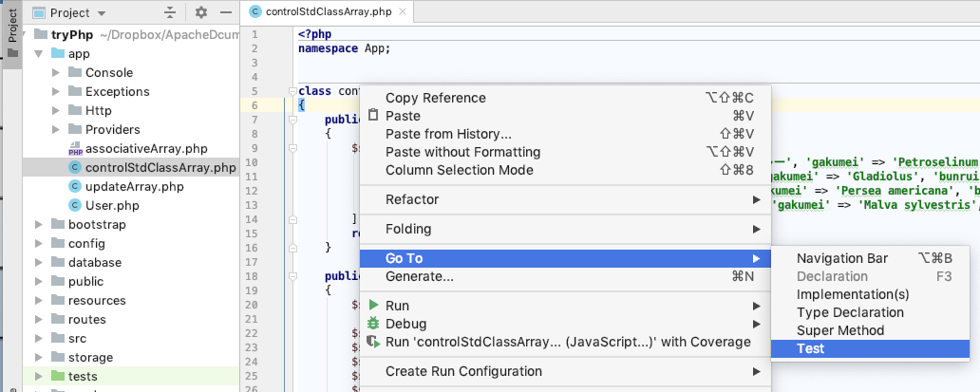The image size is (980, 392).
Task: Select the storage folder icon
Action: 58,358
